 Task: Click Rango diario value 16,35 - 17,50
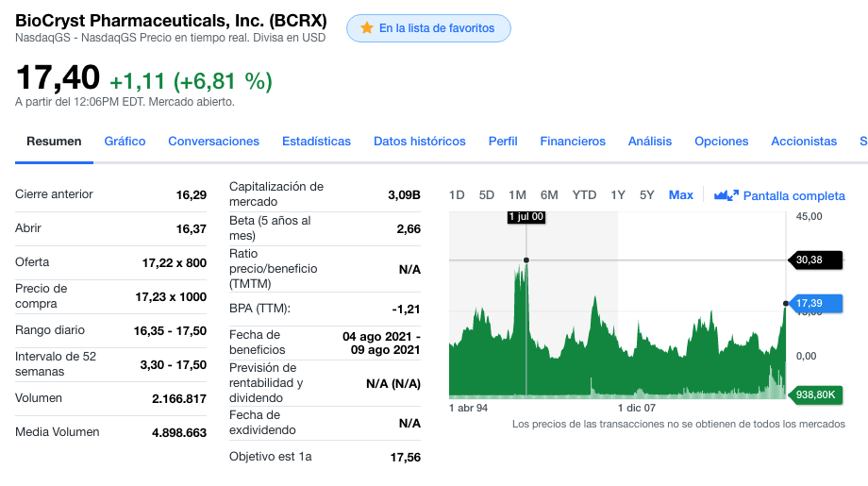click(170, 331)
